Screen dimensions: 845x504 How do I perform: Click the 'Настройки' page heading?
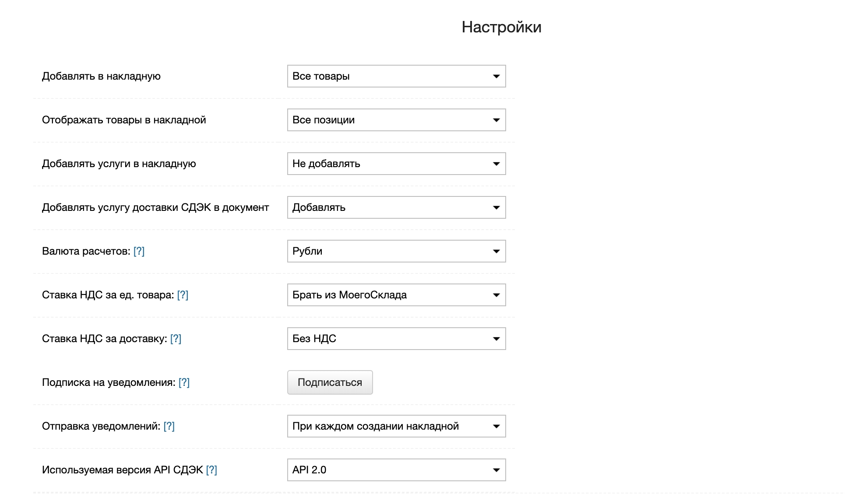(x=501, y=27)
